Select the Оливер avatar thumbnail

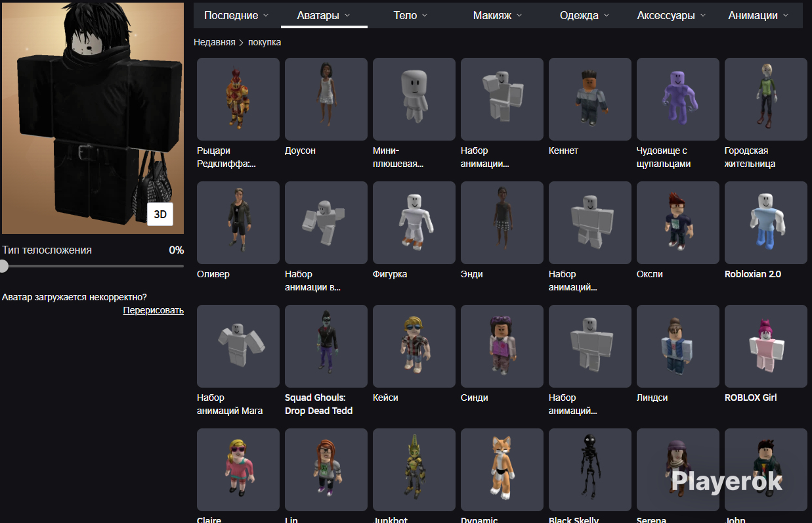[238, 223]
